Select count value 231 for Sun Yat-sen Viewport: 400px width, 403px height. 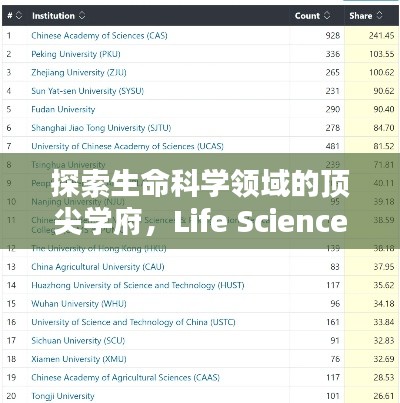[333, 91]
